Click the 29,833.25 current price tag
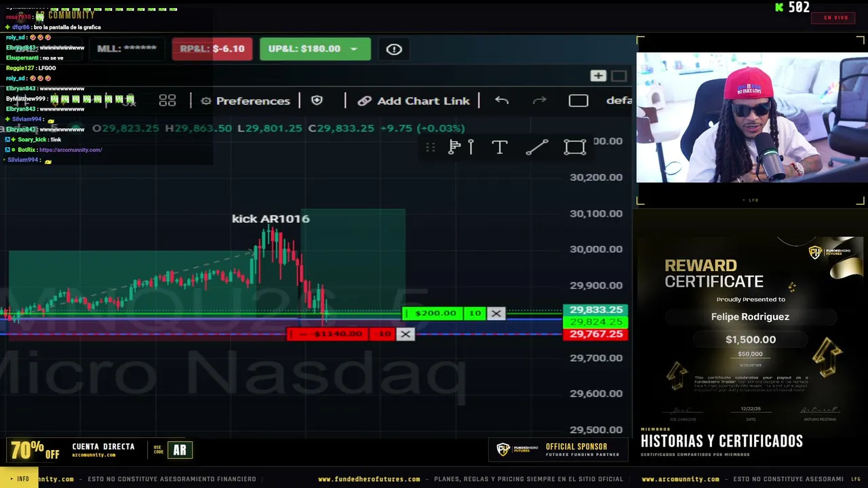 tap(595, 310)
